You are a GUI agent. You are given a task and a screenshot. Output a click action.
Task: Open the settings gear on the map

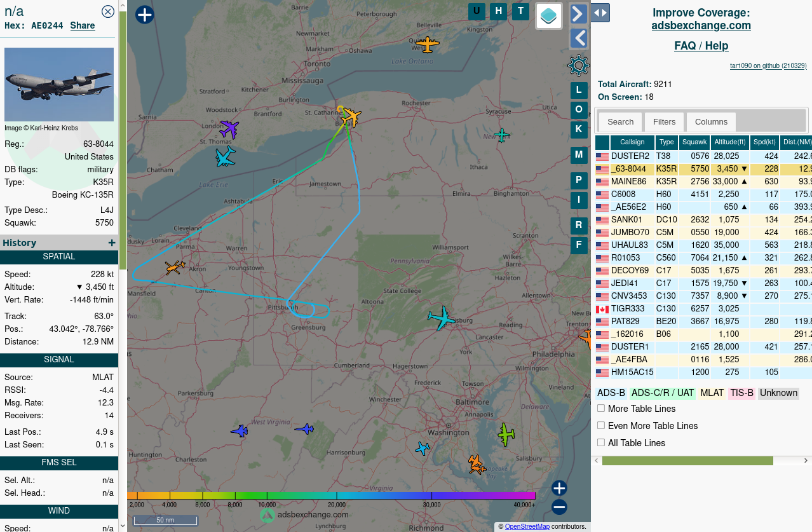click(x=579, y=65)
